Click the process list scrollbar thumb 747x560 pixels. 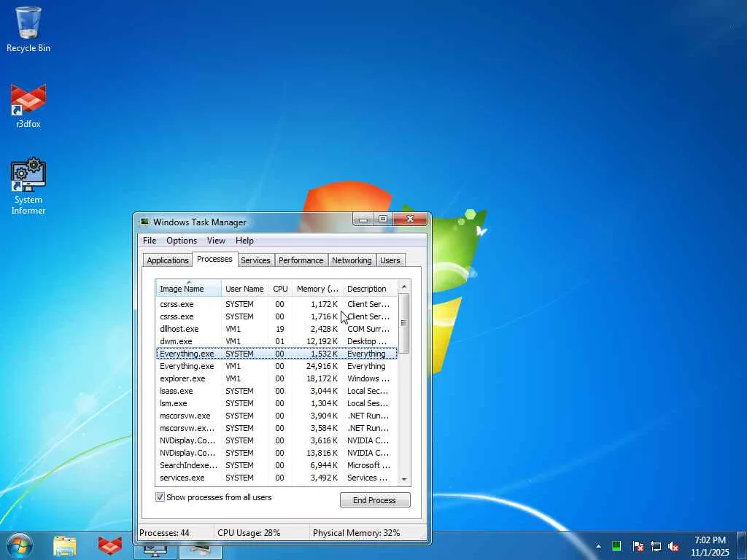click(x=404, y=323)
